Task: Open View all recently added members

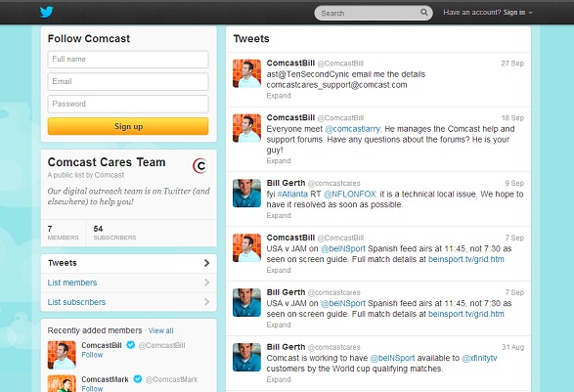Action: click(161, 330)
